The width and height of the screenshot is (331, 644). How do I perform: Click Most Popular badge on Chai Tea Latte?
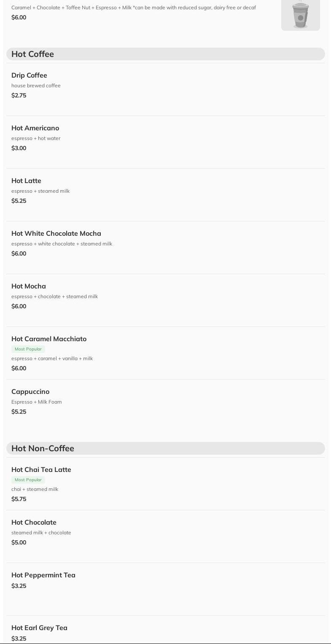point(28,480)
